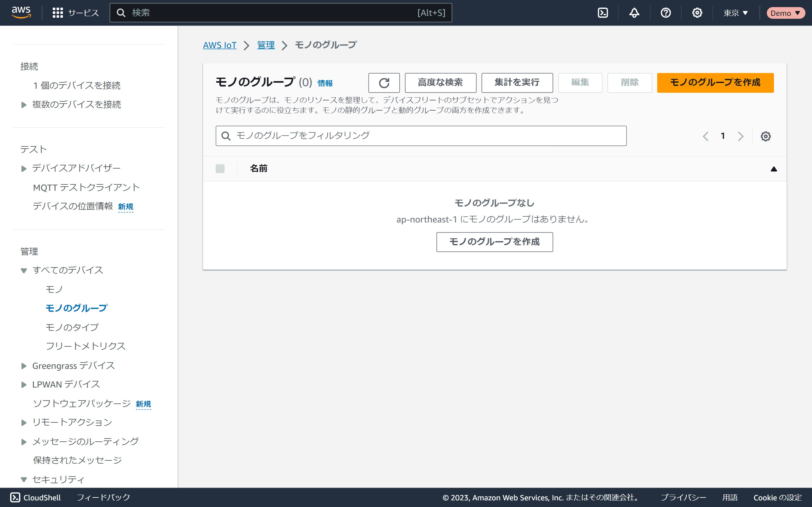
Task: Click the help question mark icon
Action: click(665, 13)
